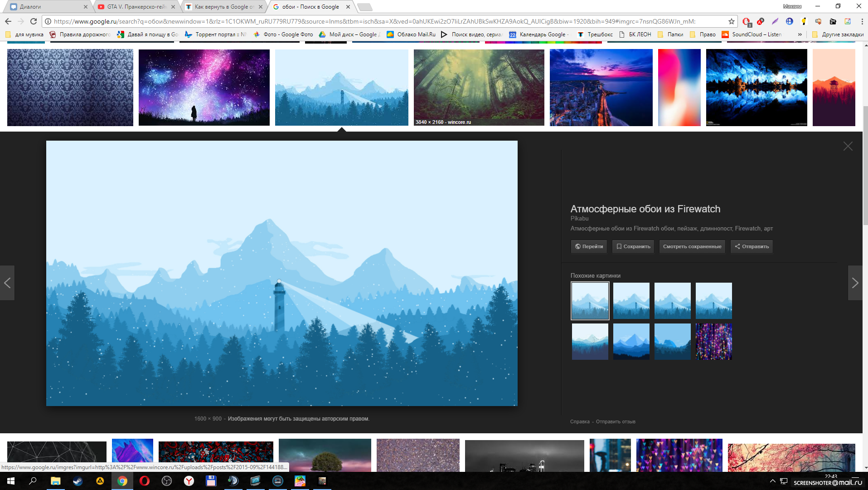Open Chrome's three-dot menu
Viewport: 868px width, 490px height.
pyautogui.click(x=862, y=21)
